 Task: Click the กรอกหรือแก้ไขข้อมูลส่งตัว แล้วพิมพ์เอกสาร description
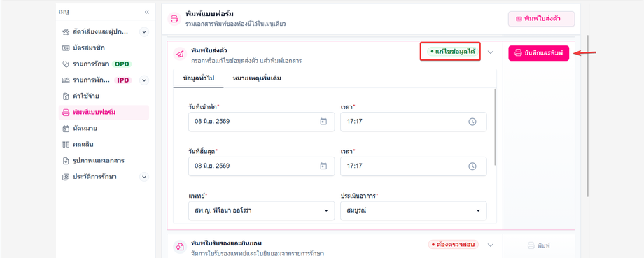pyautogui.click(x=246, y=61)
